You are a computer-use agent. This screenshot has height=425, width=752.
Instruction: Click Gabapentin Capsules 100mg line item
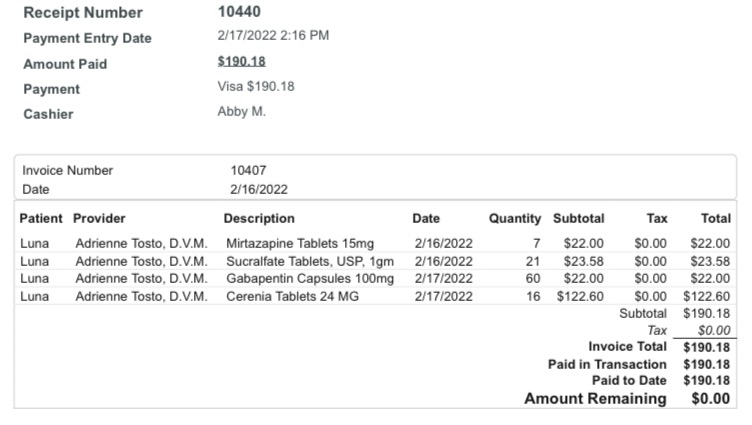310,278
